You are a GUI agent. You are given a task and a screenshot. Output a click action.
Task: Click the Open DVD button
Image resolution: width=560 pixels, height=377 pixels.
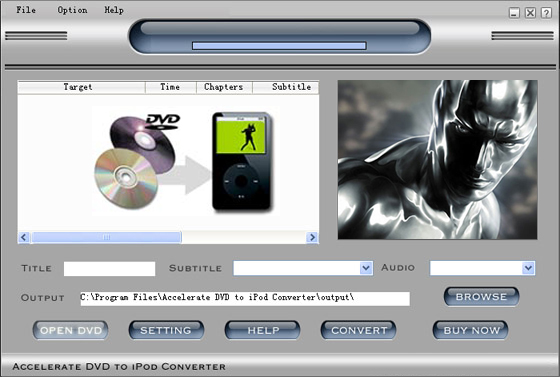[71, 330]
